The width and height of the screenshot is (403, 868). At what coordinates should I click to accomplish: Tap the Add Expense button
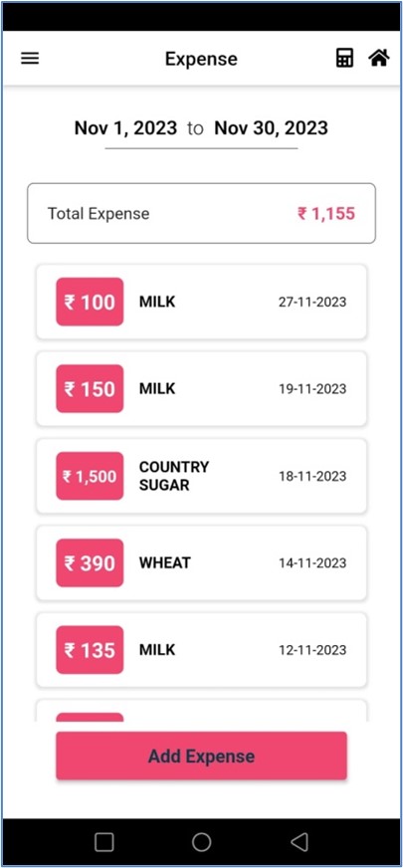click(201, 756)
